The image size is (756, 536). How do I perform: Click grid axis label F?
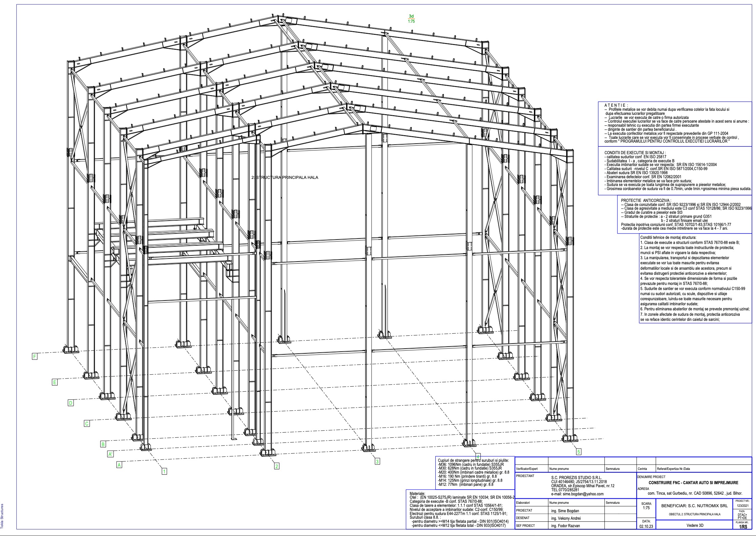[34, 356]
